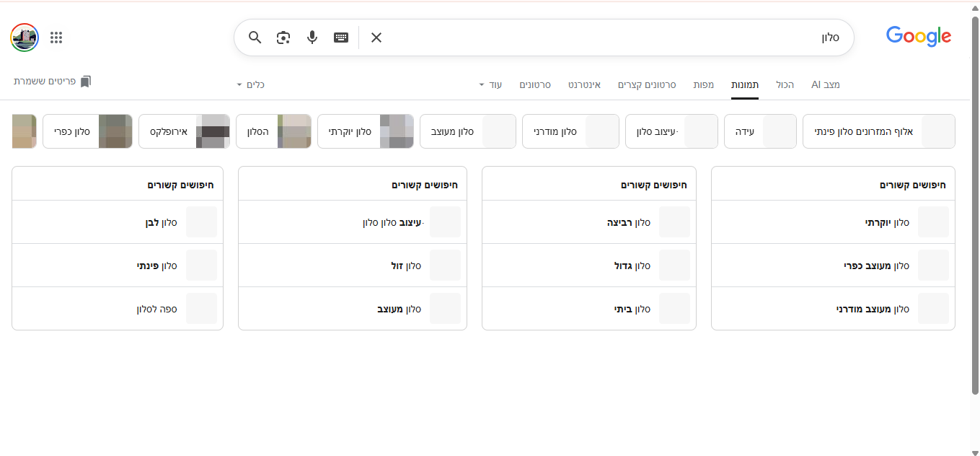Expand the עוד (More) dropdown

(x=492, y=84)
